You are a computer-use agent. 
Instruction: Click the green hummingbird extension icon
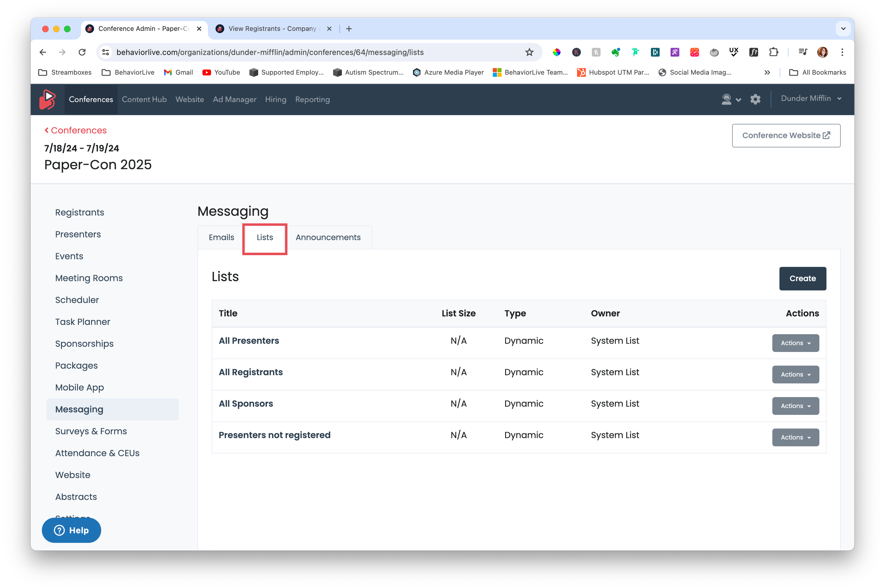[x=635, y=52]
